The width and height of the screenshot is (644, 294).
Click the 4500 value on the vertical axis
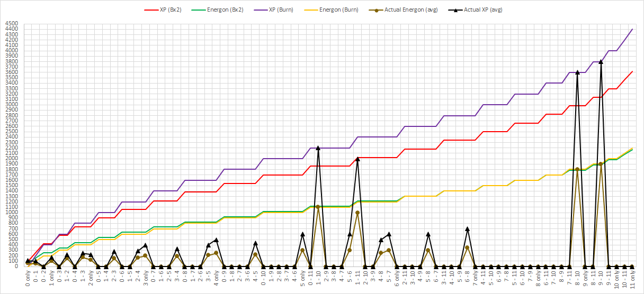[11, 24]
